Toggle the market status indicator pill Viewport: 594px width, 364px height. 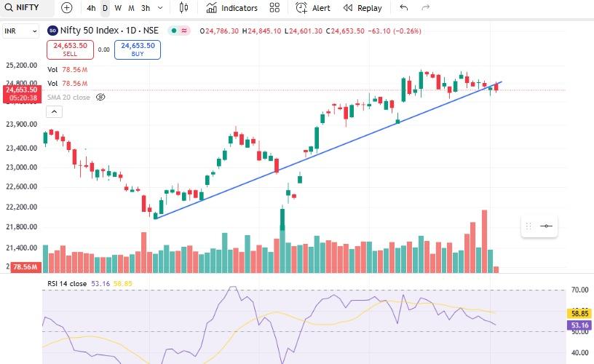click(179, 31)
